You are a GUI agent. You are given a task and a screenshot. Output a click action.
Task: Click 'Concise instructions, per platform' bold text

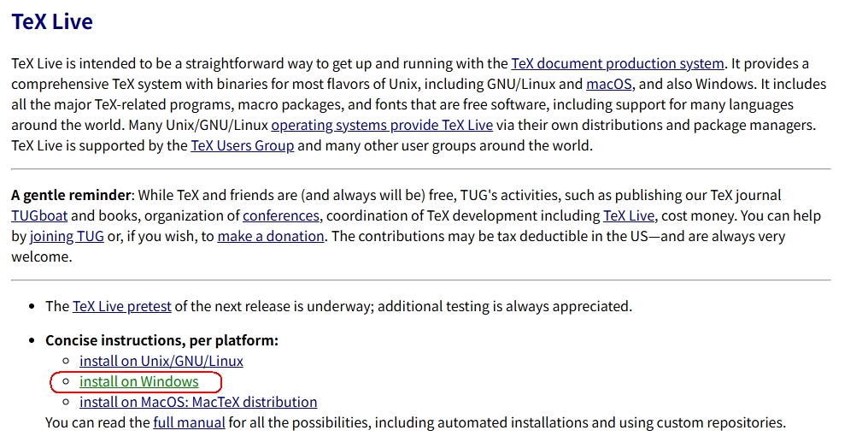[161, 340]
